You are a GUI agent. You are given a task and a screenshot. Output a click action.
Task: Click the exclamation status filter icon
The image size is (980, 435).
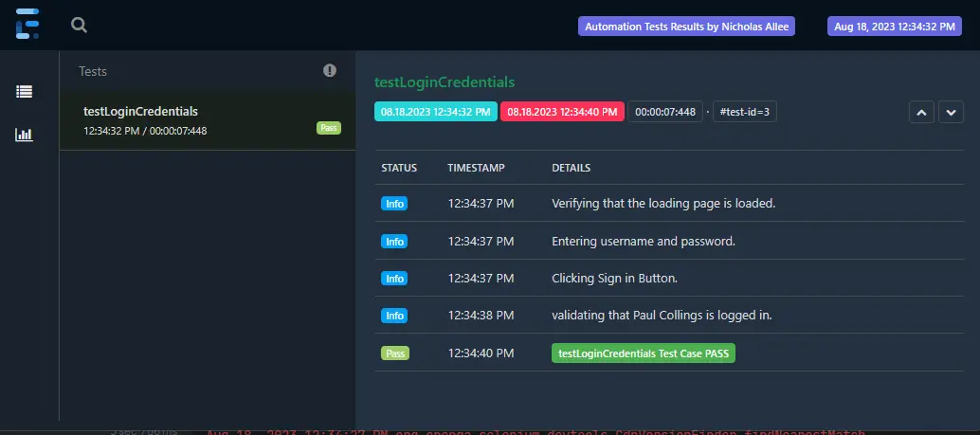[x=330, y=71]
